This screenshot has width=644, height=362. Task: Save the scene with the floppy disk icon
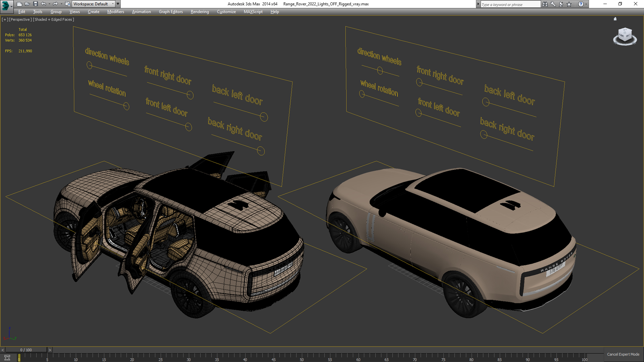click(x=36, y=4)
